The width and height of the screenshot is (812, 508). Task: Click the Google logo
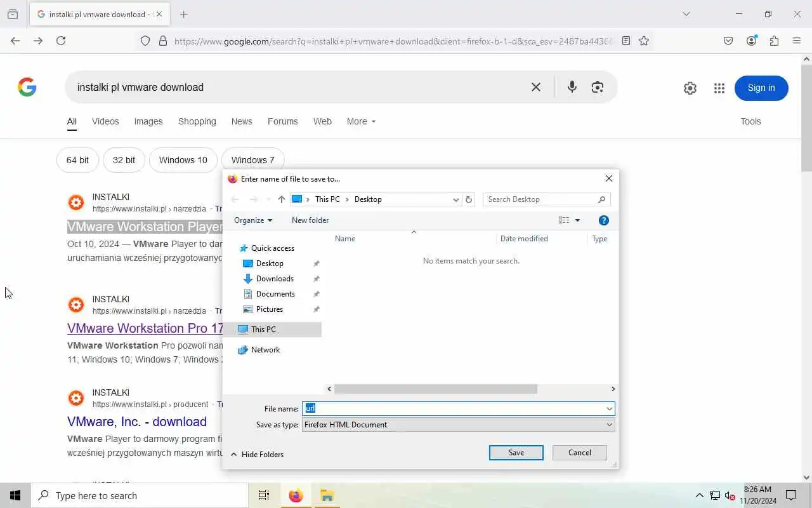(27, 87)
